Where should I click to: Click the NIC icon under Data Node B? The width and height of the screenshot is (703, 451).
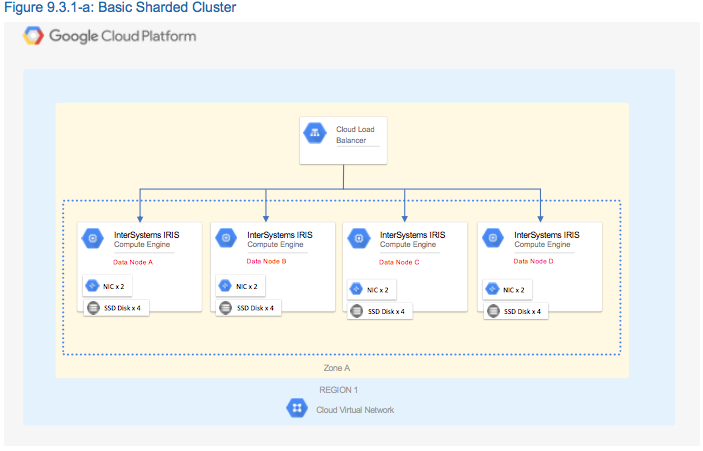[225, 286]
